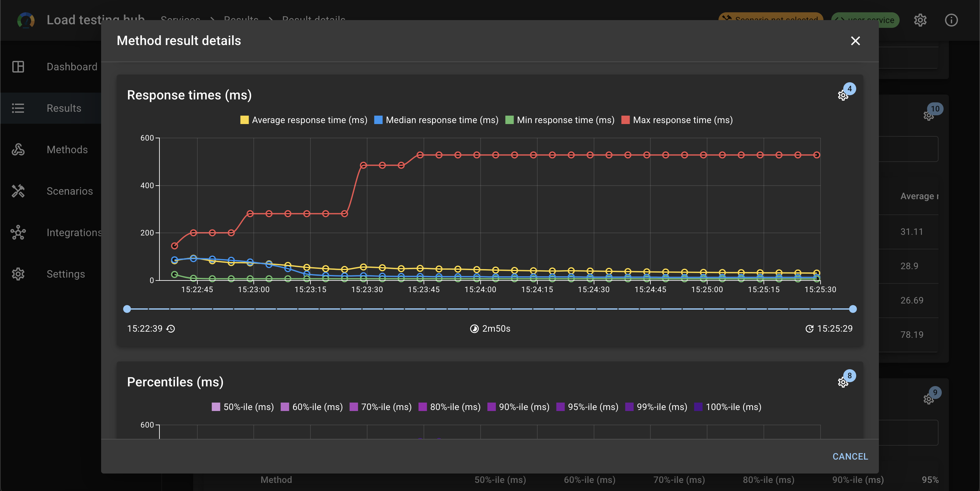
Task: Click the Results list icon
Action: coord(18,108)
